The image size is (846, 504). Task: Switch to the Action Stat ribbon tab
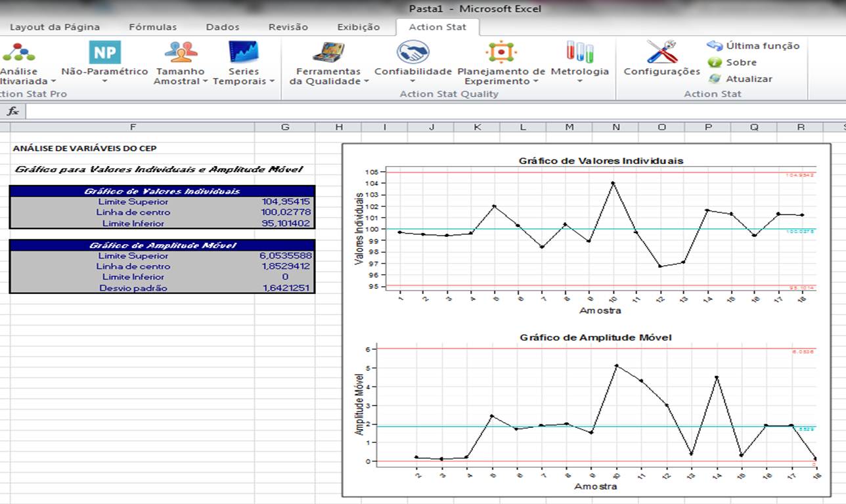(x=437, y=28)
